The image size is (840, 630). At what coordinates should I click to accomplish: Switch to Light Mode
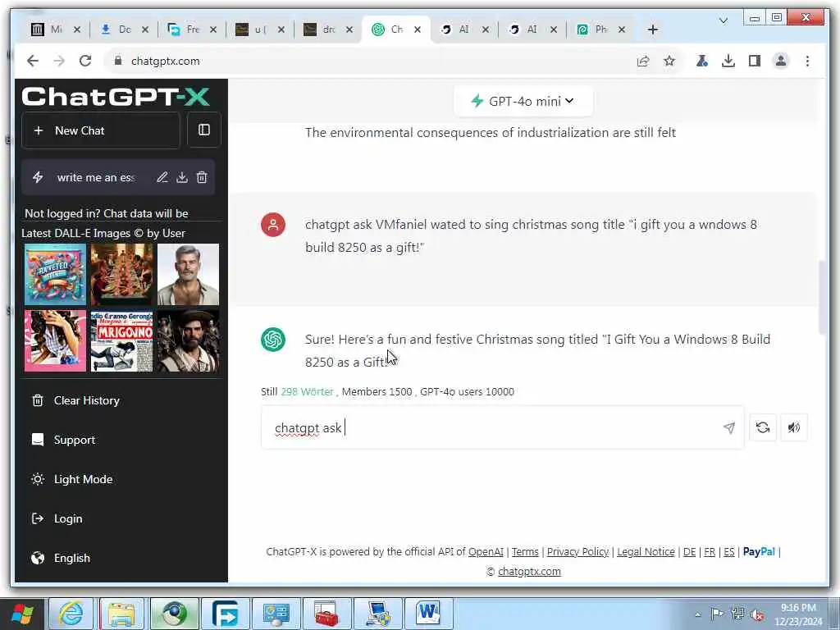(72, 479)
